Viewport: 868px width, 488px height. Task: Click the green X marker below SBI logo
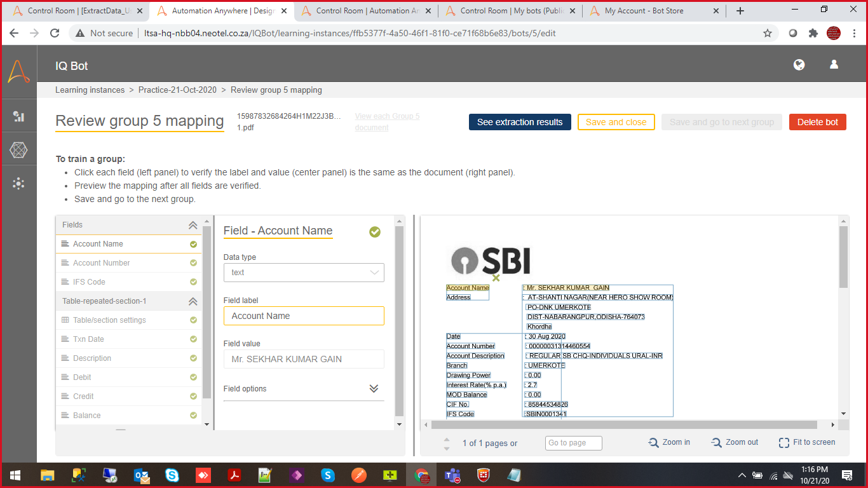click(496, 277)
